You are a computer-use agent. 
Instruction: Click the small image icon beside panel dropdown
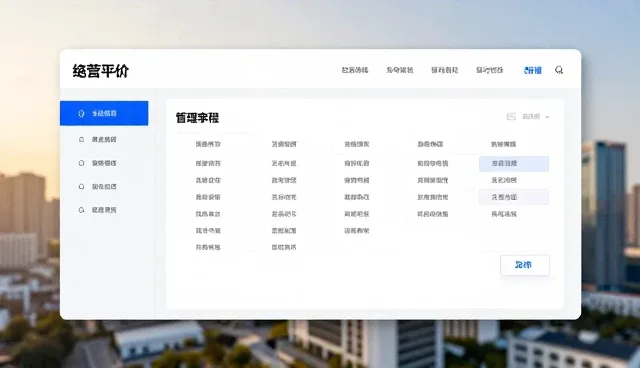[511, 117]
